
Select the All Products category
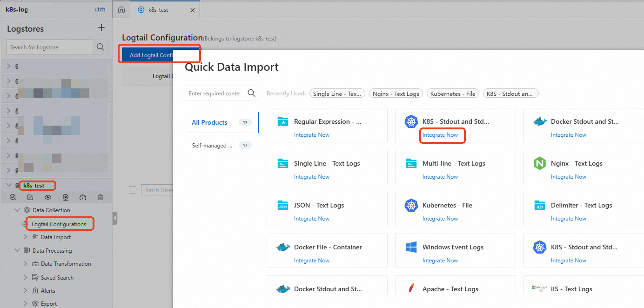coord(209,122)
